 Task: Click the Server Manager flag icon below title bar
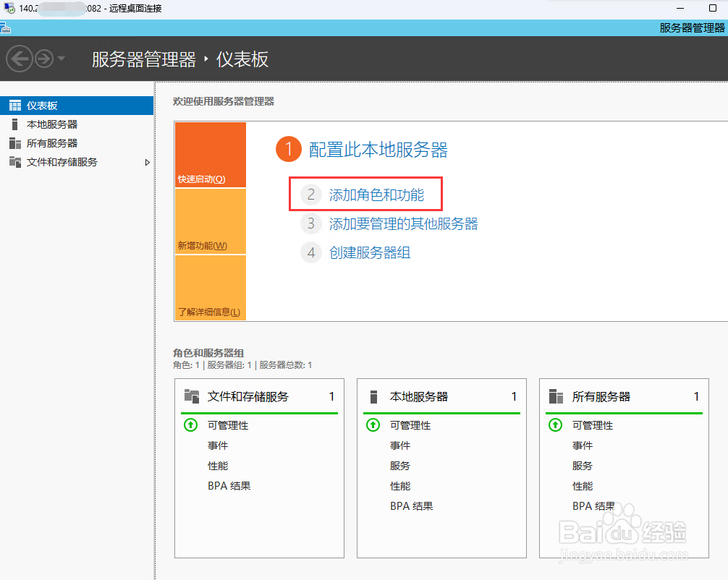coord(7,27)
